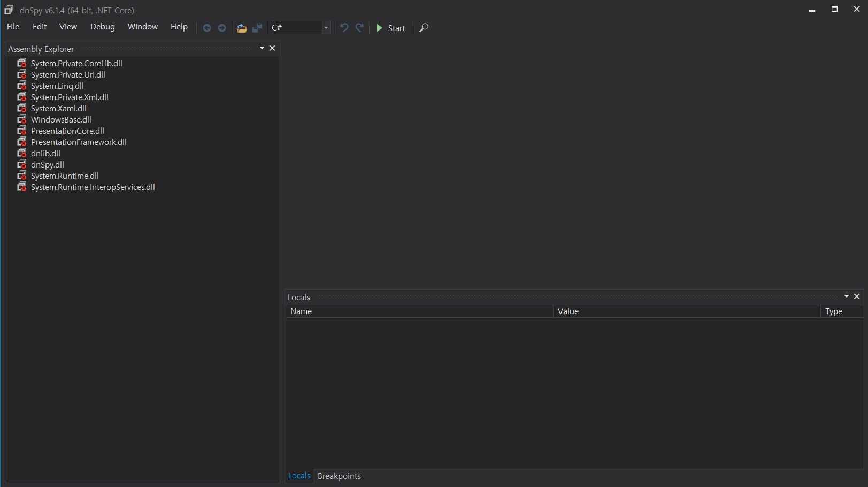Click the assembly icon beside dnlib.dll
The height and width of the screenshot is (487, 868).
[x=22, y=153]
